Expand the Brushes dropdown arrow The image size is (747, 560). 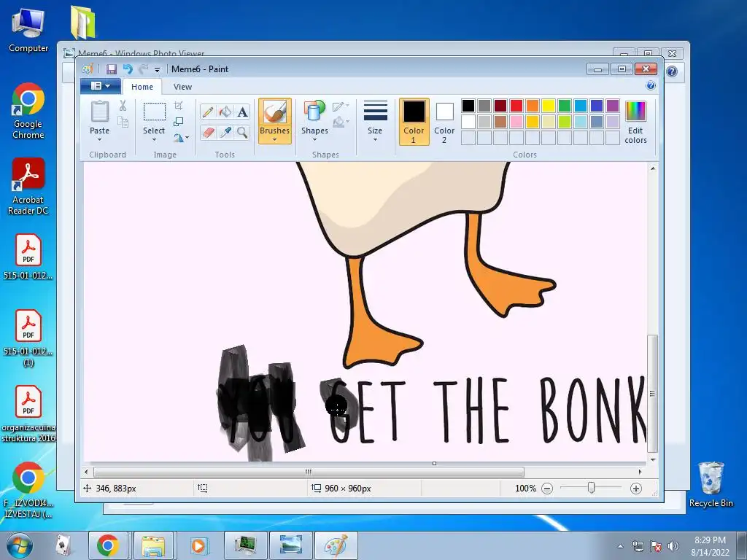(275, 139)
